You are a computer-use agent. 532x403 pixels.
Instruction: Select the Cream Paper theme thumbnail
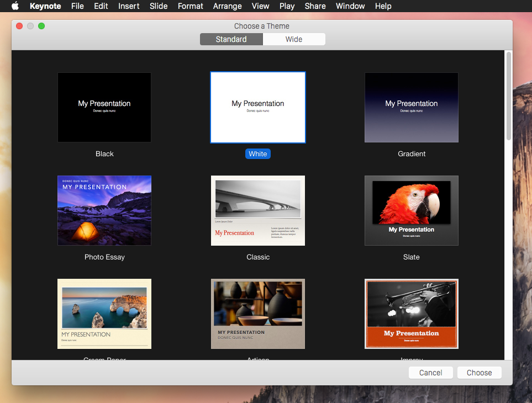coord(104,314)
